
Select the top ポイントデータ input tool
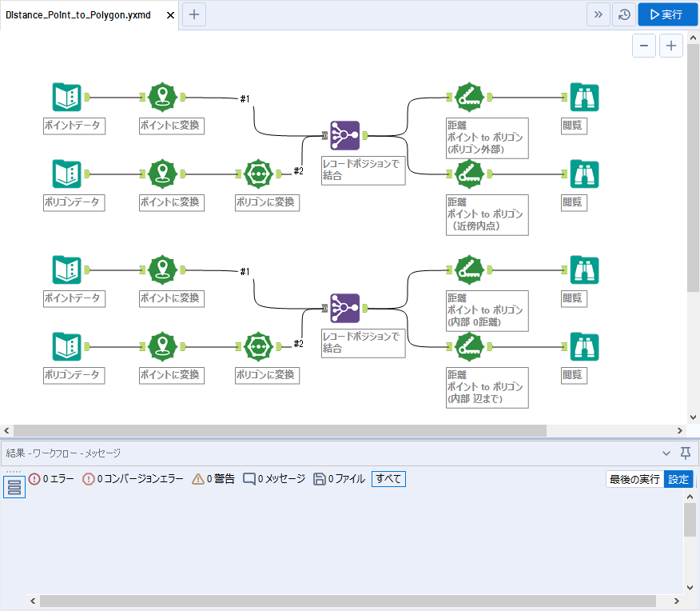click(x=66, y=96)
